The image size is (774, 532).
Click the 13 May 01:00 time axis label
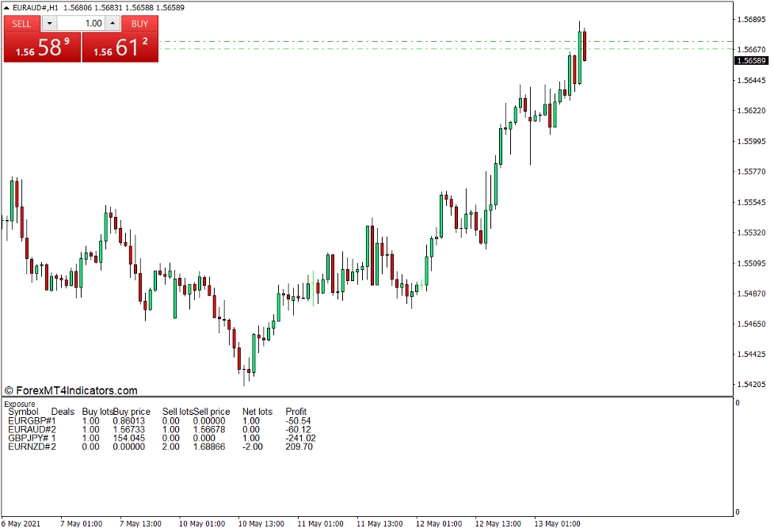(x=559, y=523)
